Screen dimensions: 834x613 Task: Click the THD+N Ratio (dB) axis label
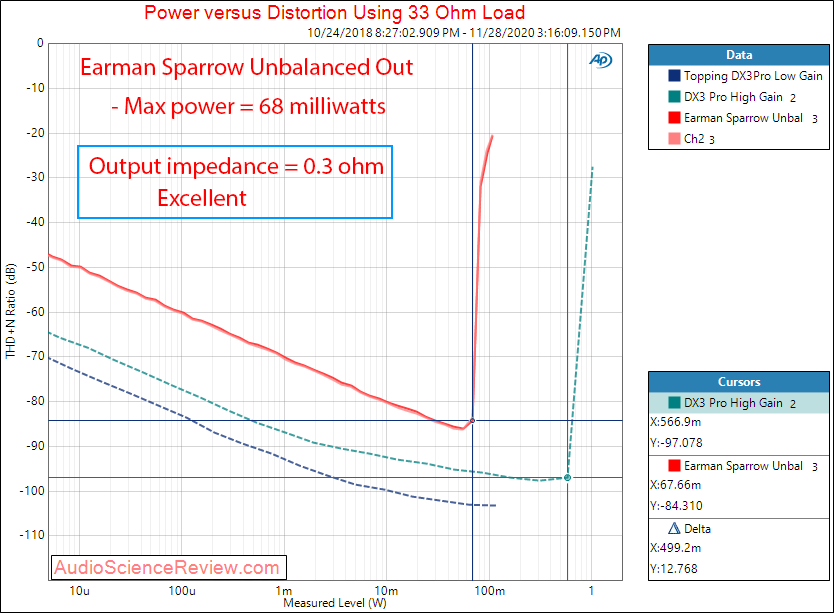coord(11,311)
